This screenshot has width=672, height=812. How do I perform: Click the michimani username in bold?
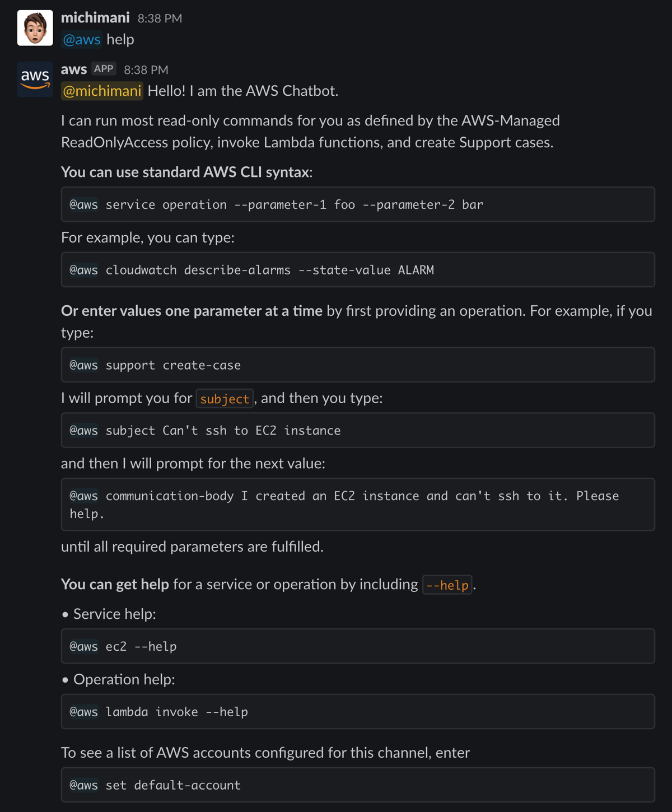(x=95, y=17)
